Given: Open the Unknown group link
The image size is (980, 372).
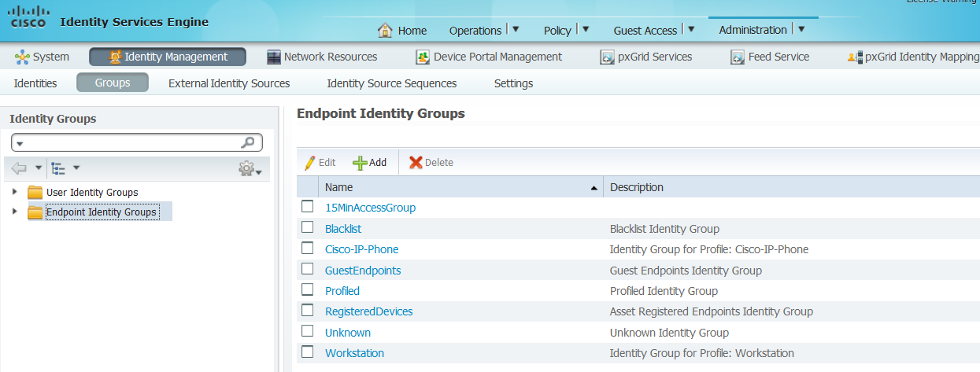Looking at the screenshot, I should [348, 332].
